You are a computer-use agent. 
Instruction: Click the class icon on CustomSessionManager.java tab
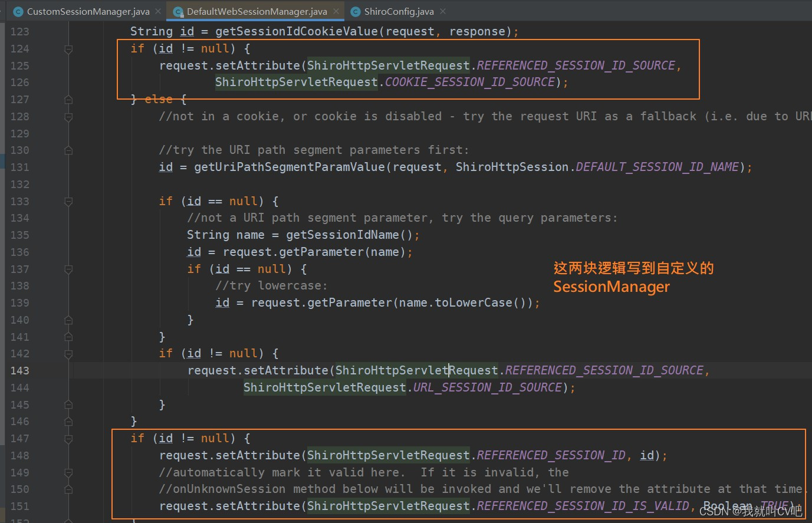click(18, 11)
